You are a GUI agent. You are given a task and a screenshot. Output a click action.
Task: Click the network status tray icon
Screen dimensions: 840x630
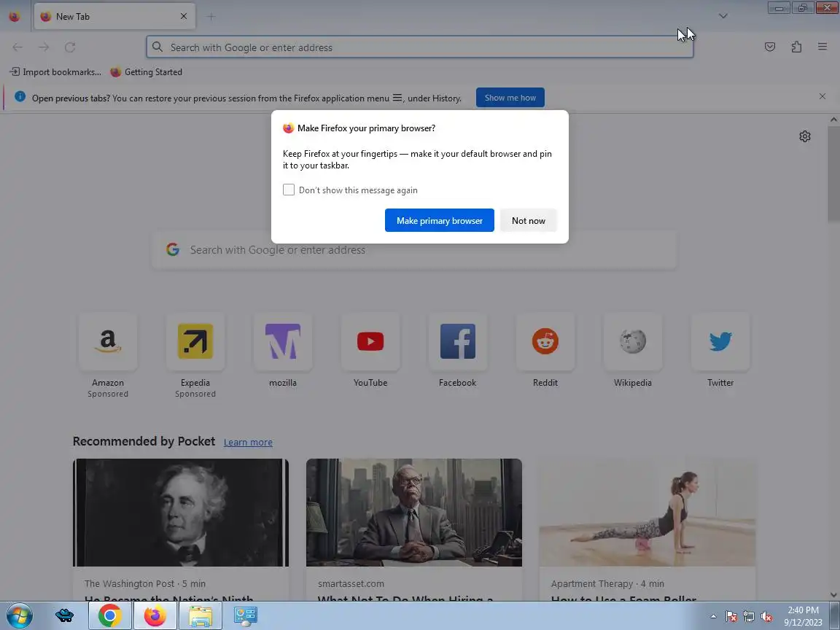(749, 617)
